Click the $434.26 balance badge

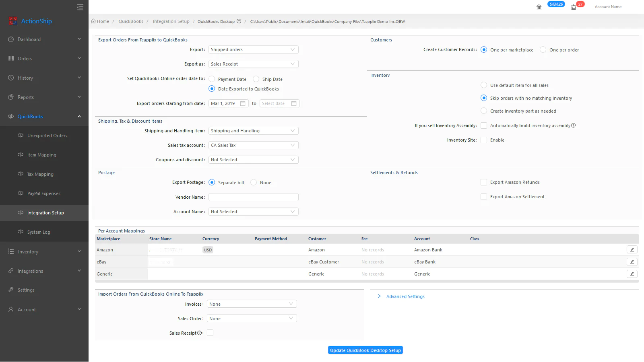556,4
